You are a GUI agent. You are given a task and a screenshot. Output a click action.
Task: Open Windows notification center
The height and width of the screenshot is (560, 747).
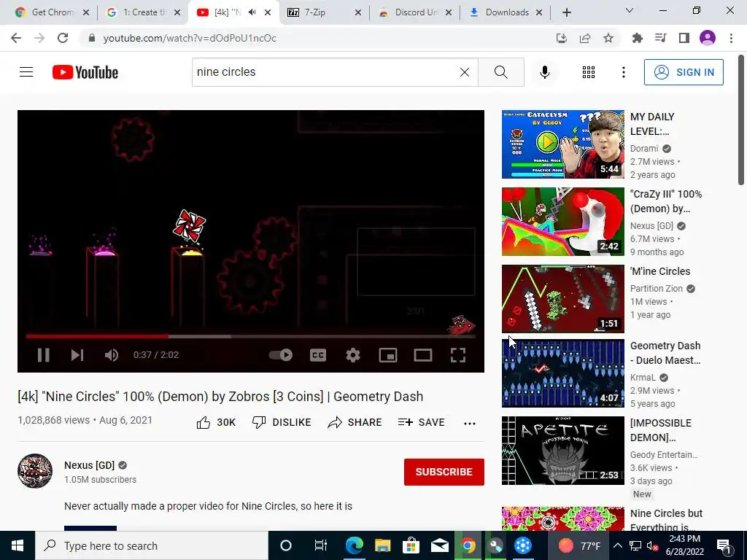[724, 545]
